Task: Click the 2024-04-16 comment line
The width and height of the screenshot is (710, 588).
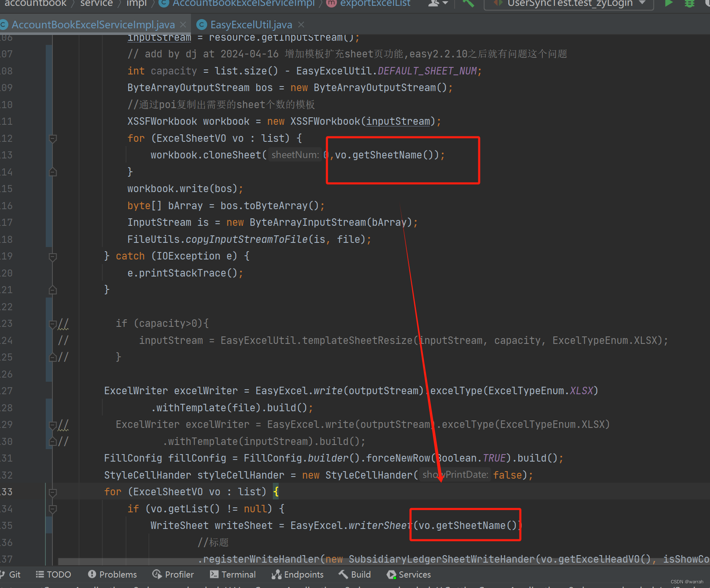Action: point(347,54)
